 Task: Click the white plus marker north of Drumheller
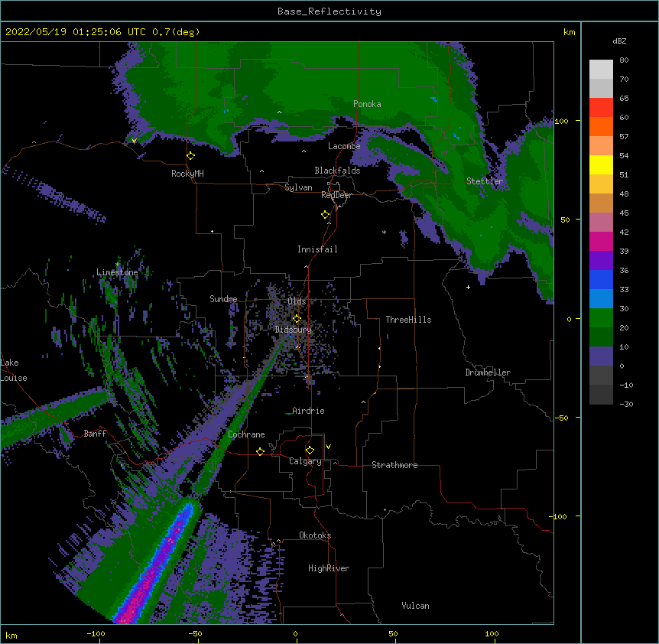click(468, 287)
